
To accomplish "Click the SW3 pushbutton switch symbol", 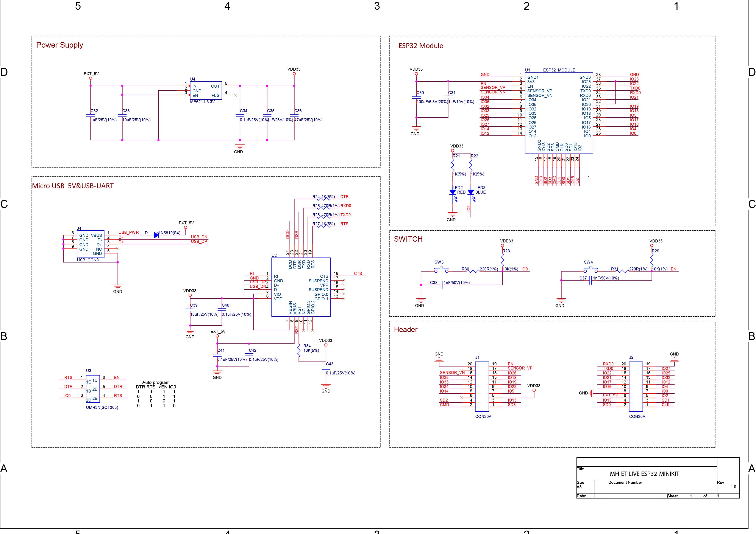I will pyautogui.click(x=441, y=269).
